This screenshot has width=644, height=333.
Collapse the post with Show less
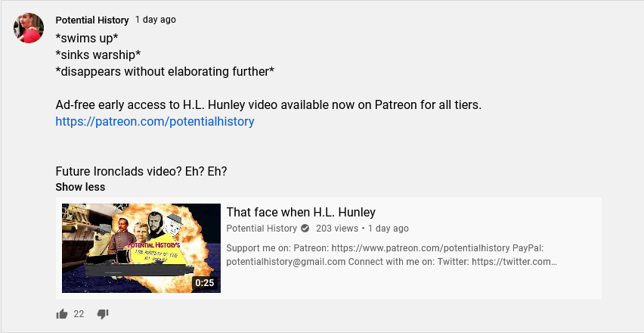[80, 187]
